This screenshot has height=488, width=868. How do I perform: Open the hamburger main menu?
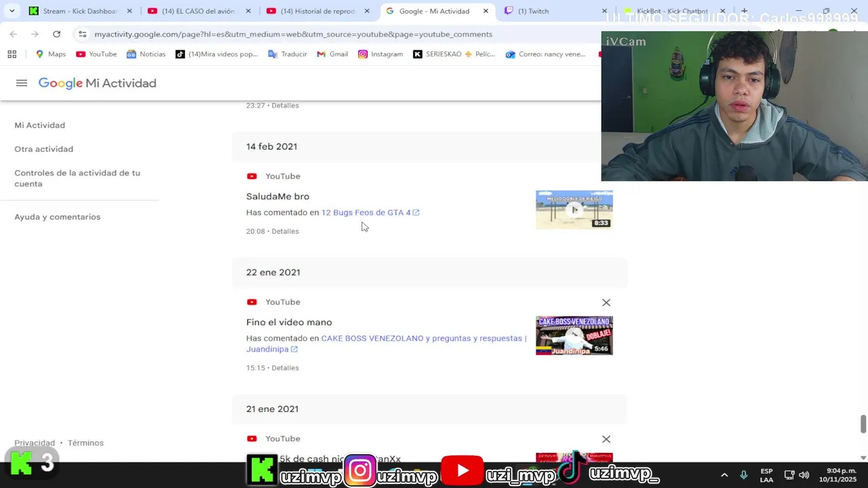pyautogui.click(x=22, y=83)
